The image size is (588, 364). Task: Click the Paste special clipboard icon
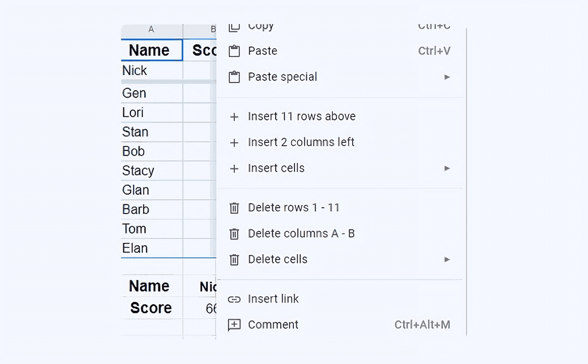click(x=234, y=76)
